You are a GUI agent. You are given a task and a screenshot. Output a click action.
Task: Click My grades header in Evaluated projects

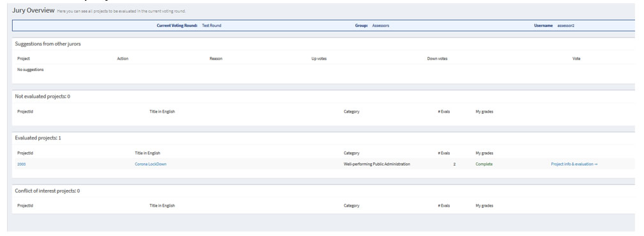(x=484, y=153)
